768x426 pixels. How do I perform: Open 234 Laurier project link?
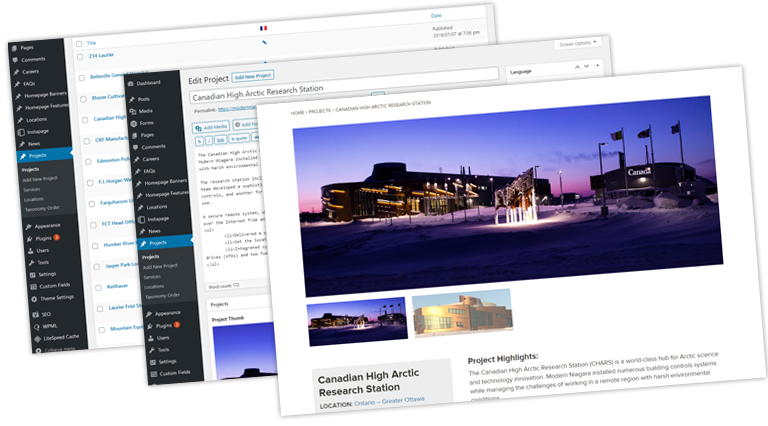click(101, 56)
